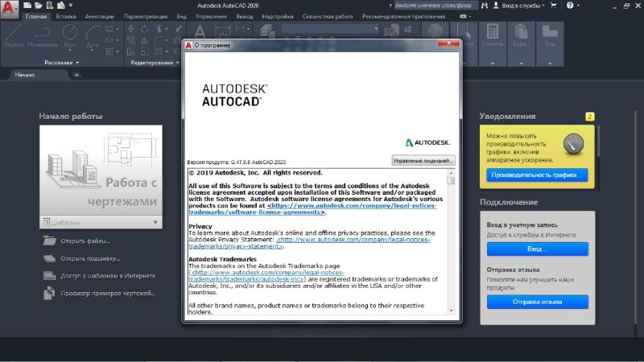The height and width of the screenshot is (362, 644).
Task: Click the New drawing icon in quick access toolbar
Action: (x=27, y=6)
